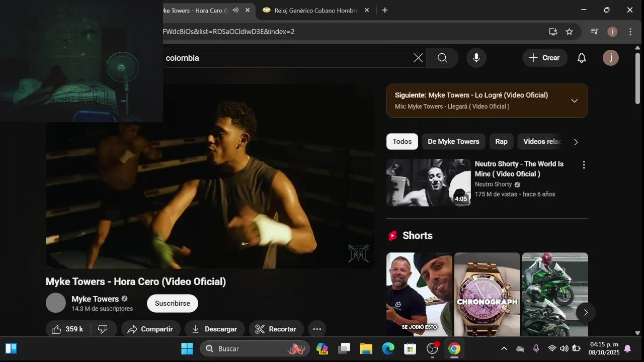
Task: Open a new browser tab
Action: pos(385,10)
